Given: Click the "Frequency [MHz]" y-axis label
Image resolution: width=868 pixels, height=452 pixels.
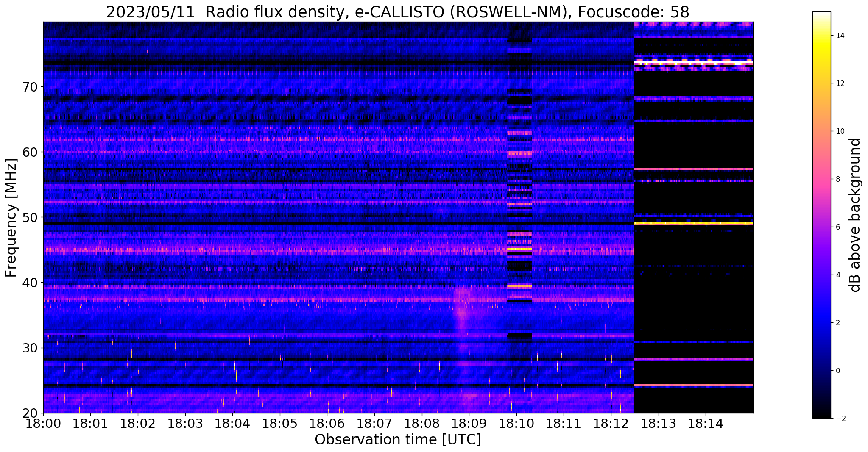Looking at the screenshot, I should [x=11, y=218].
